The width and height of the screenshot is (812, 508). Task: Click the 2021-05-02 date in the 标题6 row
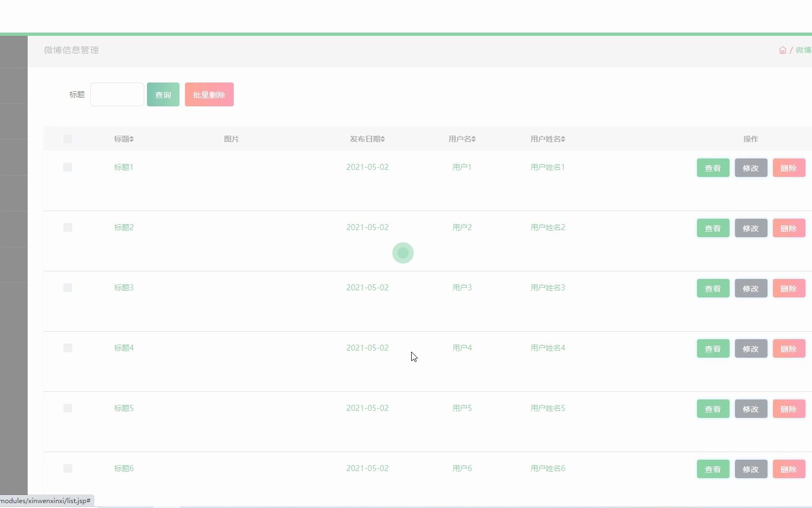(x=368, y=468)
